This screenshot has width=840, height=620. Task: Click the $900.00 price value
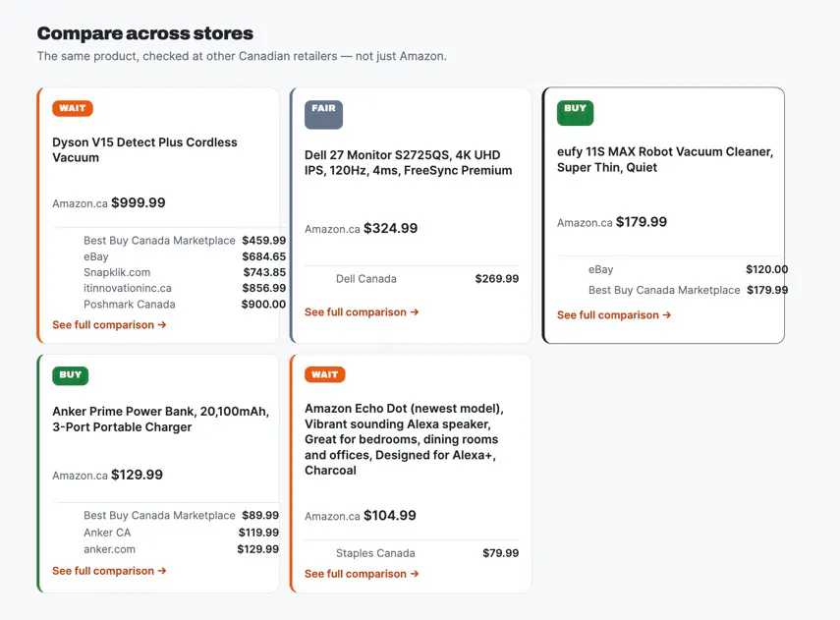[x=263, y=305]
